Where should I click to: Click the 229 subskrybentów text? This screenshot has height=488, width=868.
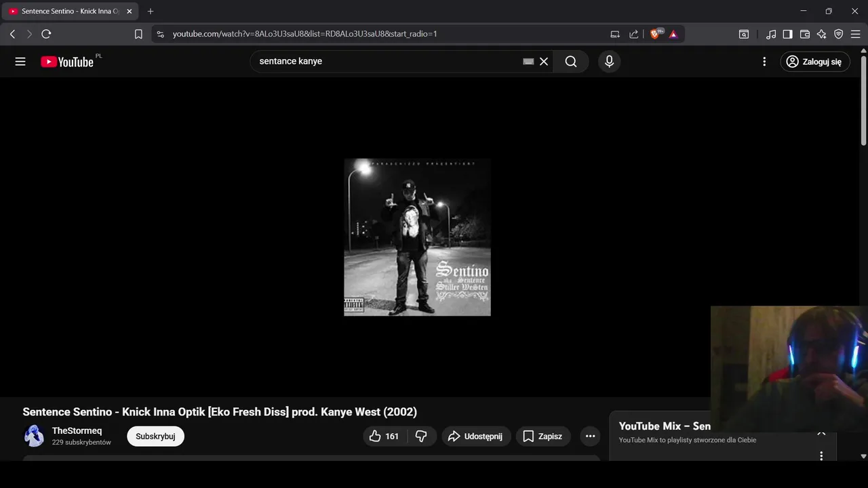pyautogui.click(x=81, y=443)
